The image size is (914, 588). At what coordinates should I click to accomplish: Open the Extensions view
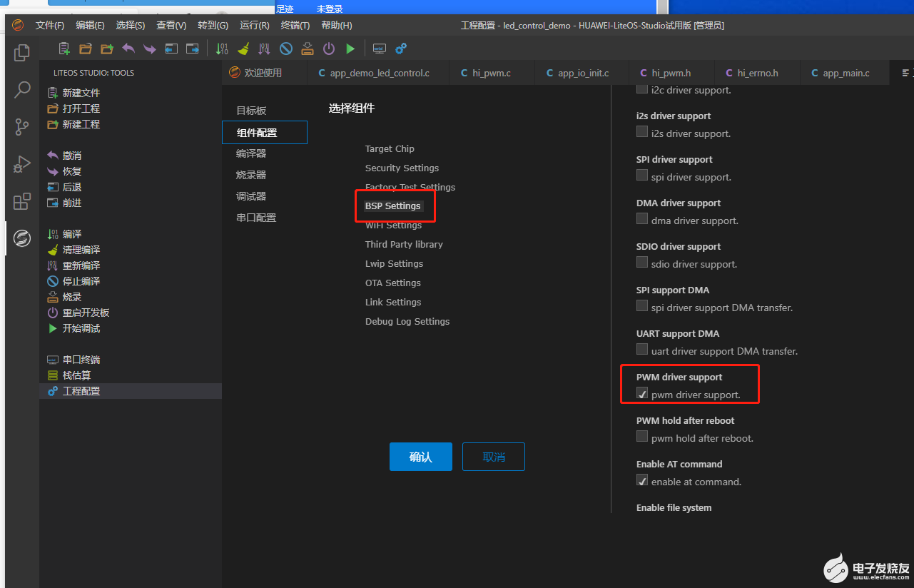pos(22,201)
